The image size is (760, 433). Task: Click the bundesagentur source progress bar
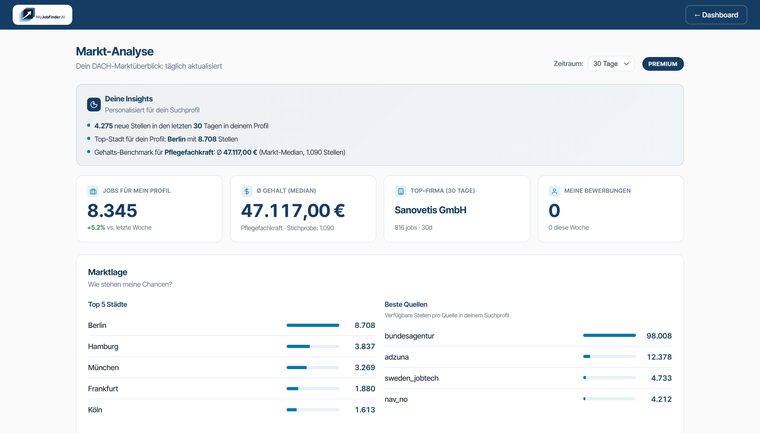[x=609, y=336]
